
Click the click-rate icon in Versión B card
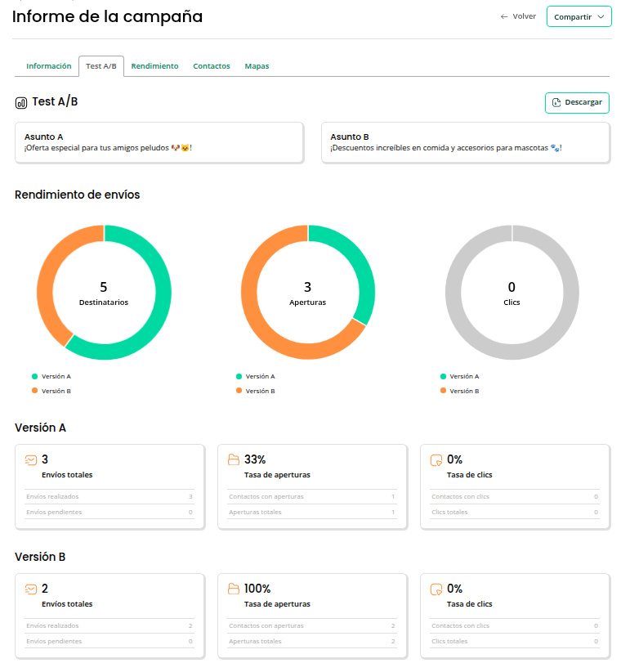pyautogui.click(x=436, y=589)
